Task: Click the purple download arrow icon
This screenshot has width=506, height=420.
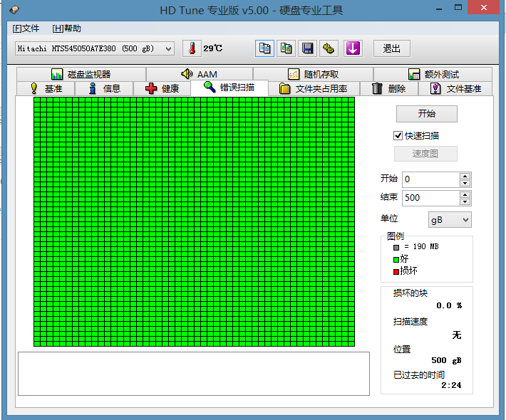Action: pos(353,48)
